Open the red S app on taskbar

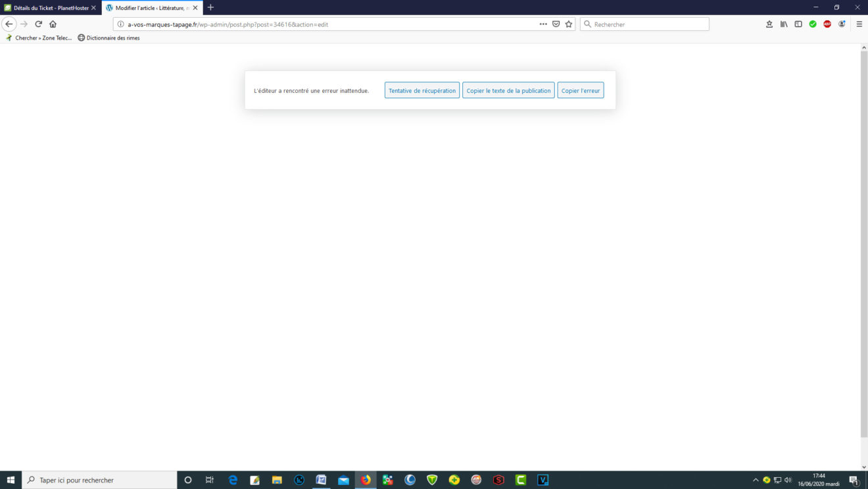498,480
